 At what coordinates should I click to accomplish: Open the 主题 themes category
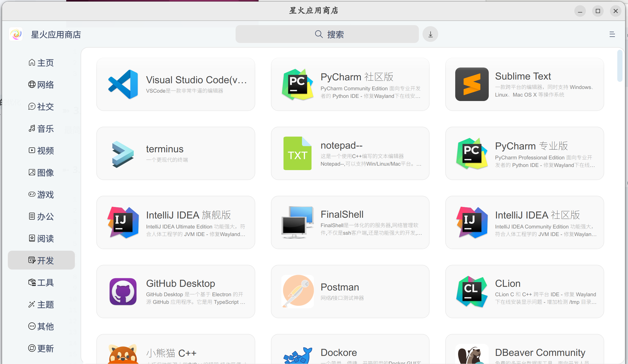pyautogui.click(x=41, y=305)
